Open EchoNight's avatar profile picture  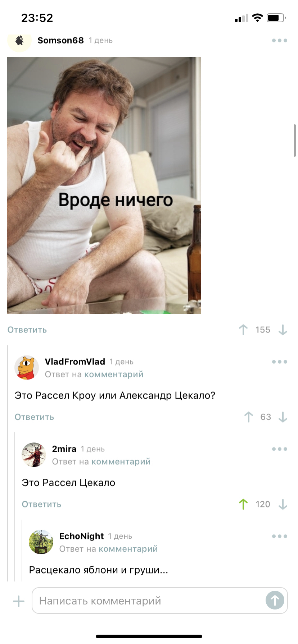point(41,542)
